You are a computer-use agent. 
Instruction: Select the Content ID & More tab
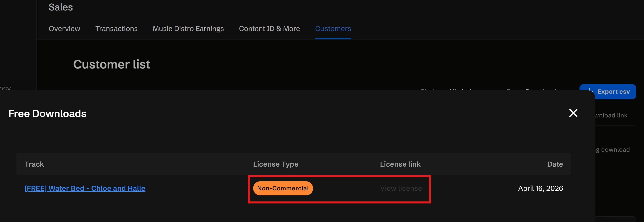pyautogui.click(x=269, y=29)
